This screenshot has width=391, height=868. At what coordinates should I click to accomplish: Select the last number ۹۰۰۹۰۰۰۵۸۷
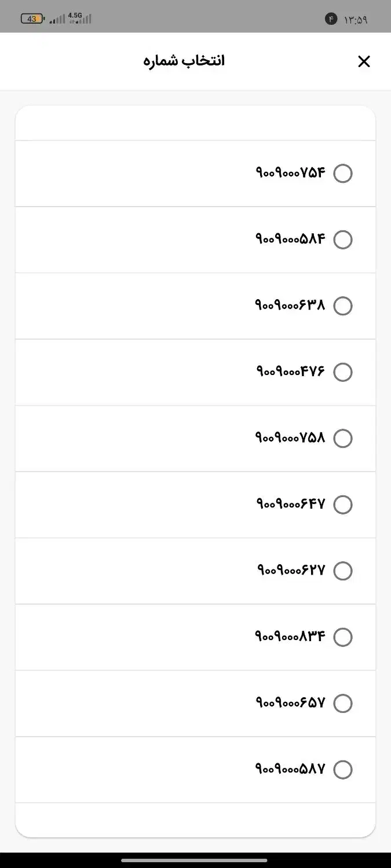343,770
